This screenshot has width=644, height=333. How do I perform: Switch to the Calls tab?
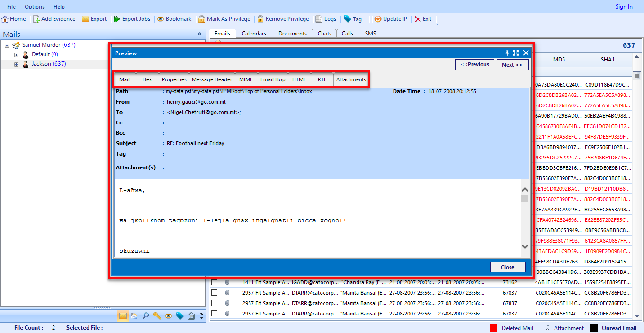(348, 34)
